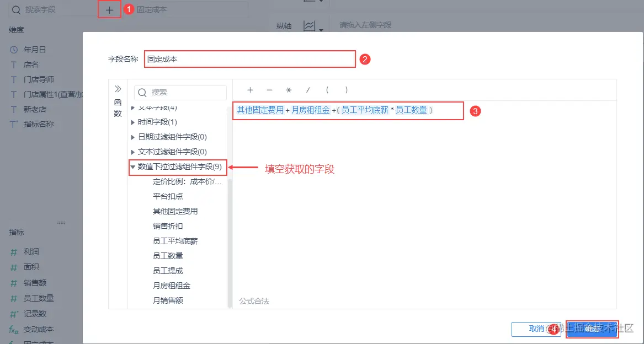Collapse the 数值下拉过滤组件字段 section
The image size is (644, 344).
134,167
